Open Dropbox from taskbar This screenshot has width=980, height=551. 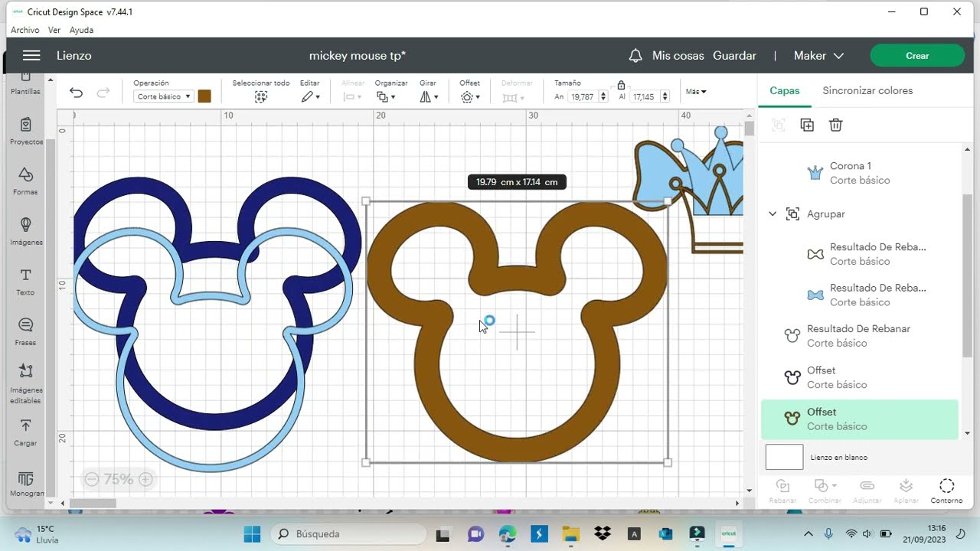click(603, 533)
